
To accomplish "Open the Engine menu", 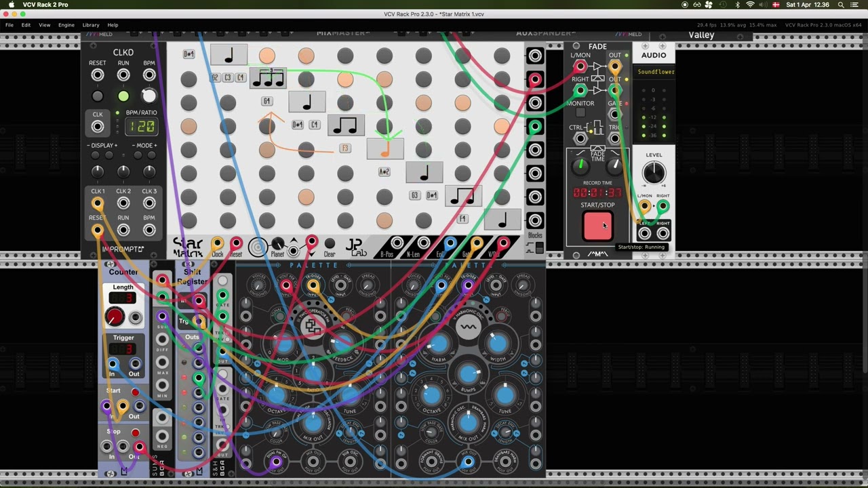I will pos(66,25).
